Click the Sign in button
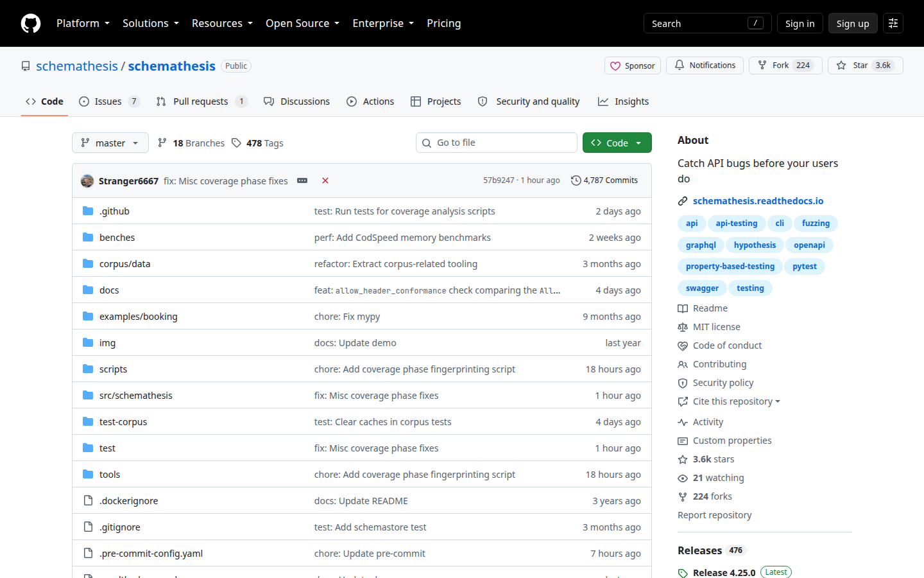The width and height of the screenshot is (924, 578). pyautogui.click(x=800, y=23)
